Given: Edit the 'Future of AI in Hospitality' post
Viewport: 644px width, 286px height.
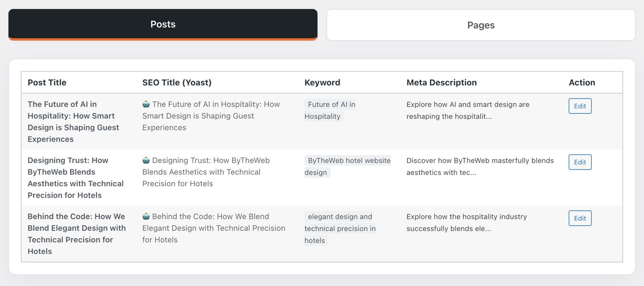Looking at the screenshot, I should (x=580, y=106).
